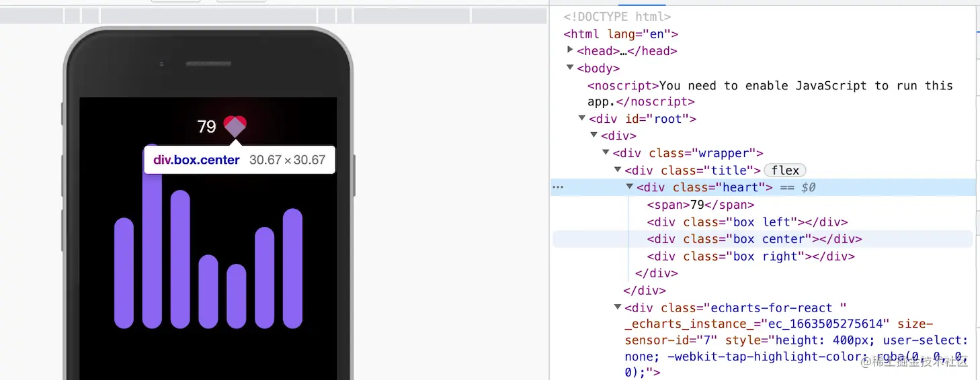Click the number 79 in phone preview
The width and height of the screenshot is (980, 380).
pyautogui.click(x=206, y=126)
